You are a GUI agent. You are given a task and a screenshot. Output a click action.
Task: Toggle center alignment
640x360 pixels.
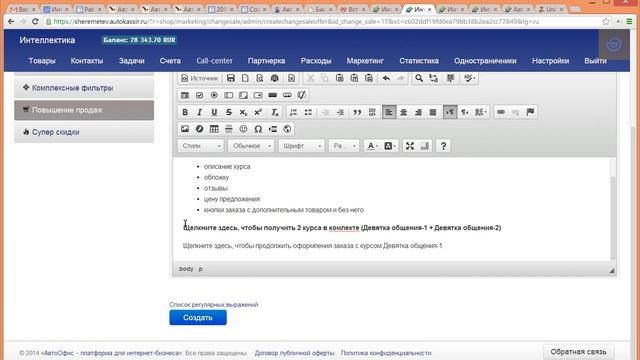tap(404, 112)
